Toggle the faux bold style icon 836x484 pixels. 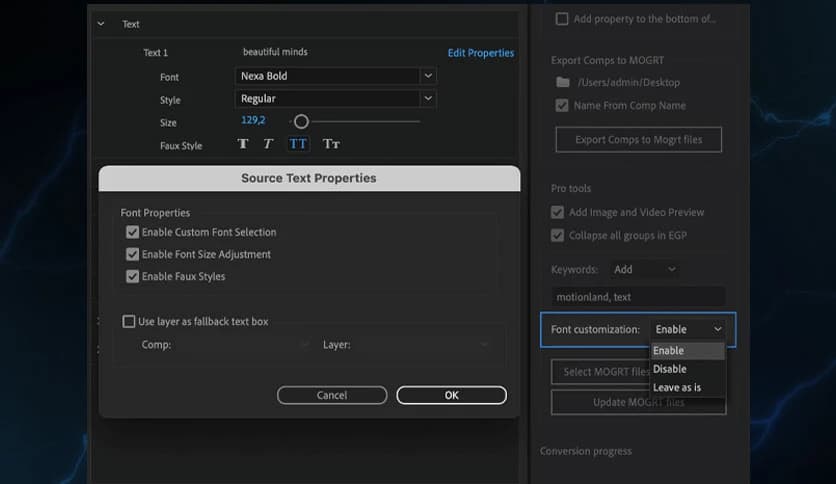[243, 144]
